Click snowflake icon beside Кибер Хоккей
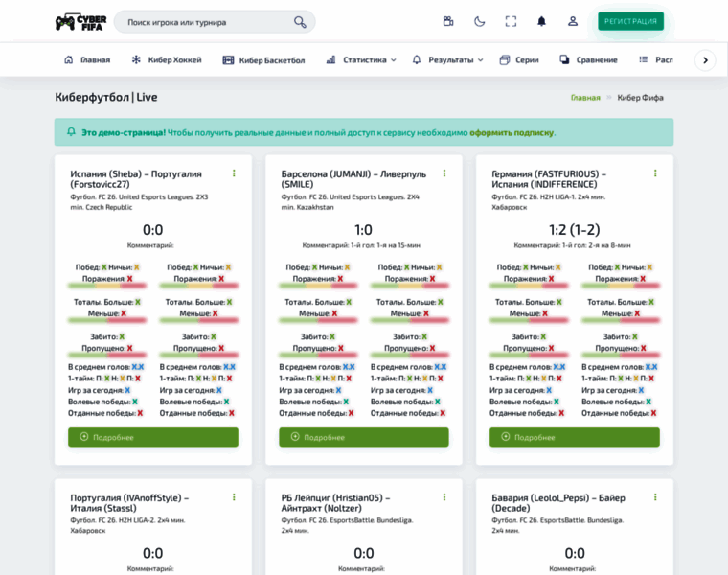The width and height of the screenshot is (728, 575). click(136, 59)
